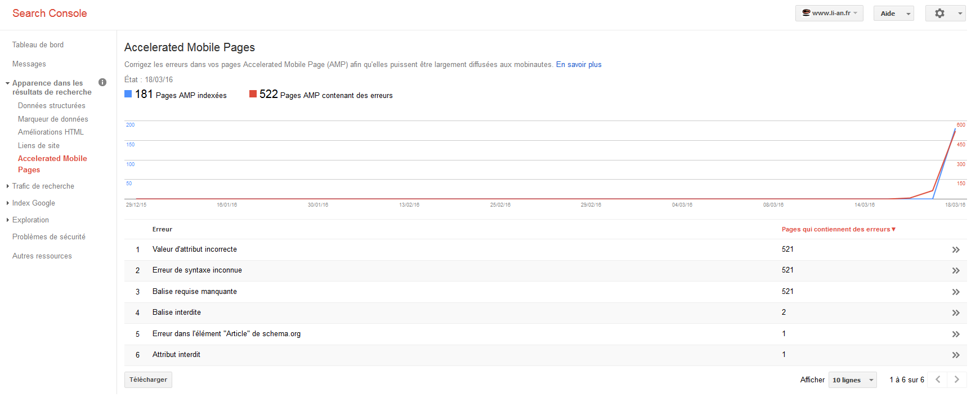The width and height of the screenshot is (980, 406).
Task: Select Données structurées menu item
Action: click(52, 105)
